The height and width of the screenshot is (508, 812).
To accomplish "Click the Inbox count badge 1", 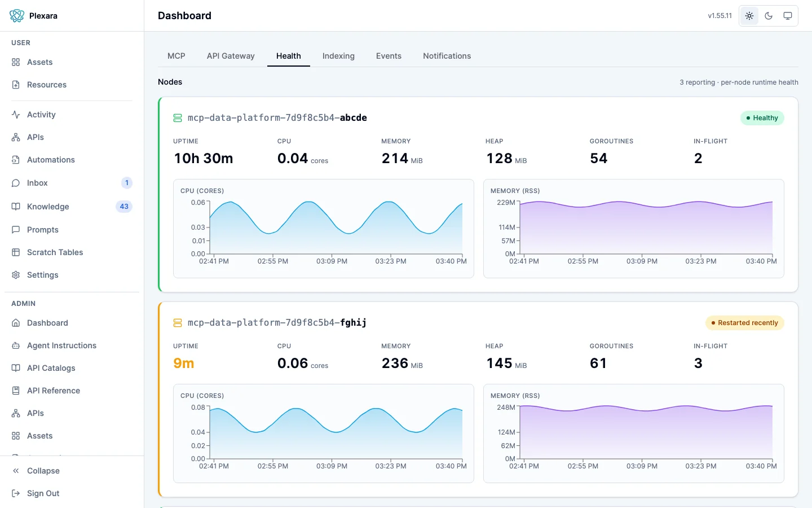I will (x=127, y=183).
